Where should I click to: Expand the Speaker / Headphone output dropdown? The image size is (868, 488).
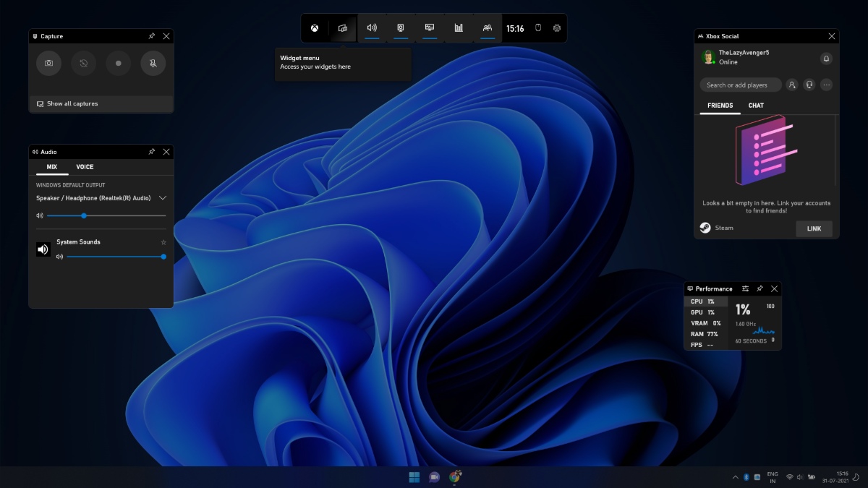(x=163, y=198)
